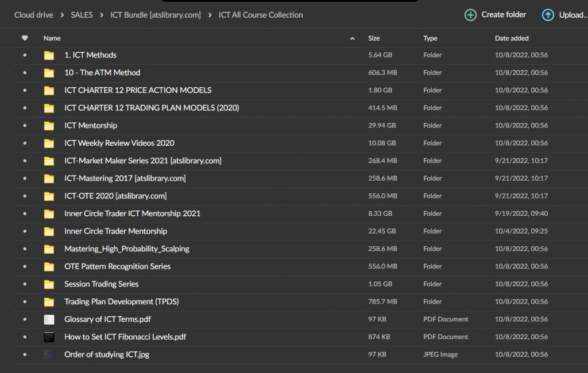Click the PDF icon for 'How to Set ICT Fibonacci Levels.pdf'
588x373 pixels.
tap(49, 337)
